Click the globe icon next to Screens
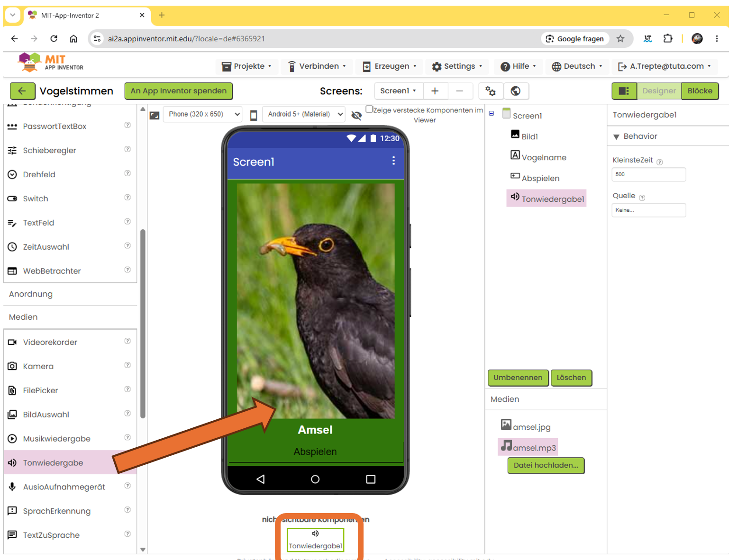 [516, 91]
